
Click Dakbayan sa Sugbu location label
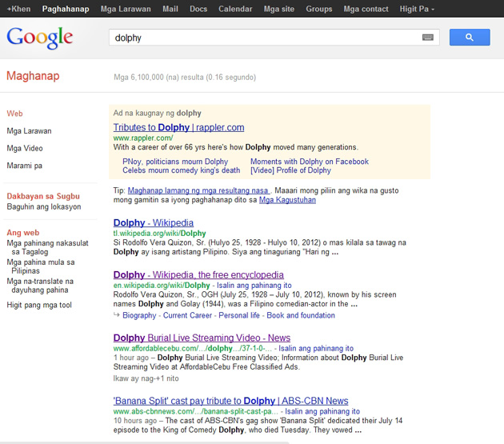(x=43, y=196)
